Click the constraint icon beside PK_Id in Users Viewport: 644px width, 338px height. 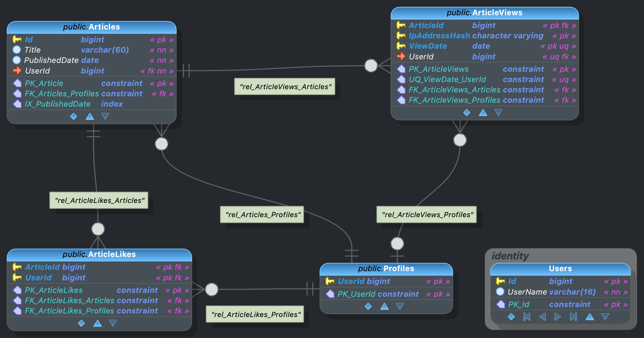click(500, 304)
